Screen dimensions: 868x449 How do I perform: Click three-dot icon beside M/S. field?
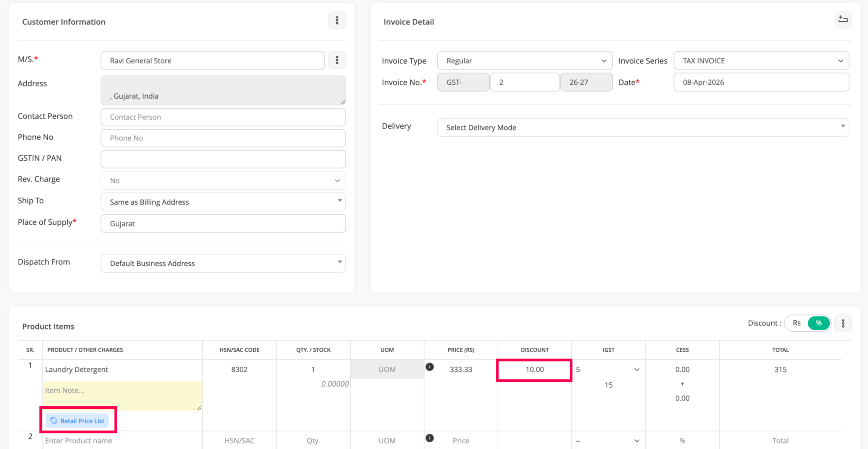point(337,60)
